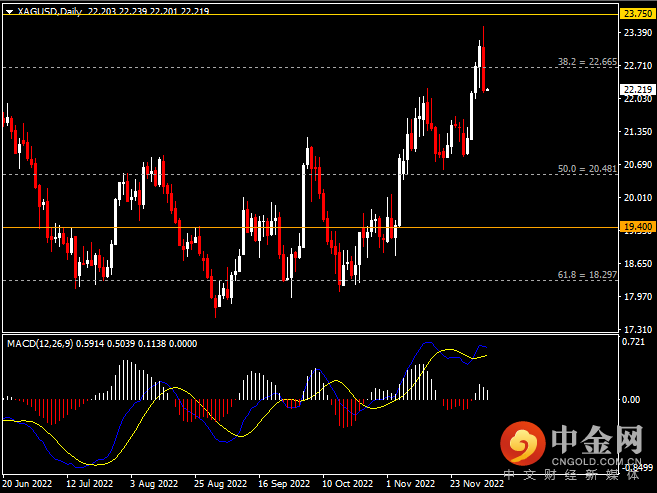
Task: Click the 3 Aug 2022 date label
Action: tap(157, 483)
